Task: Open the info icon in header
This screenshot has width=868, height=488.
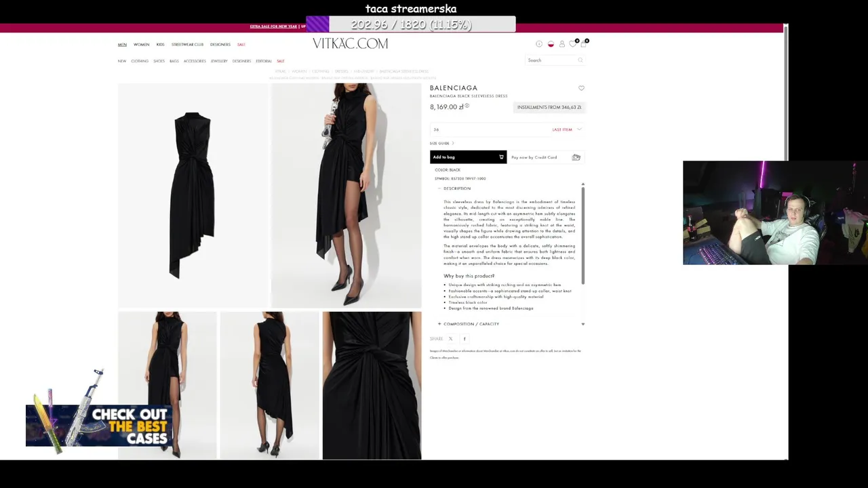Action: (x=539, y=44)
